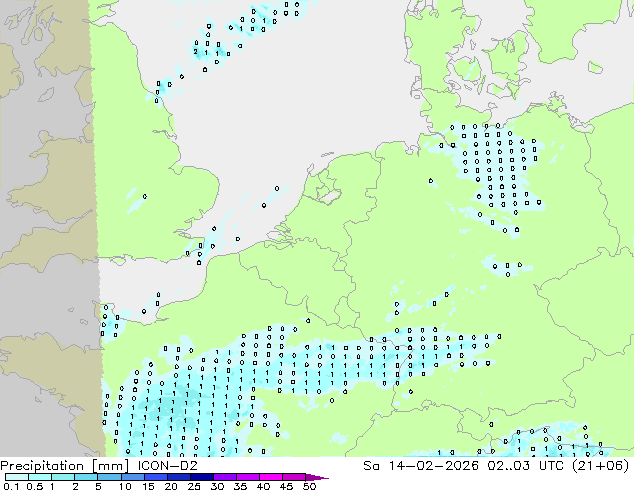Click legend tick label "35"
This screenshot has width=634, height=490.
240,486
